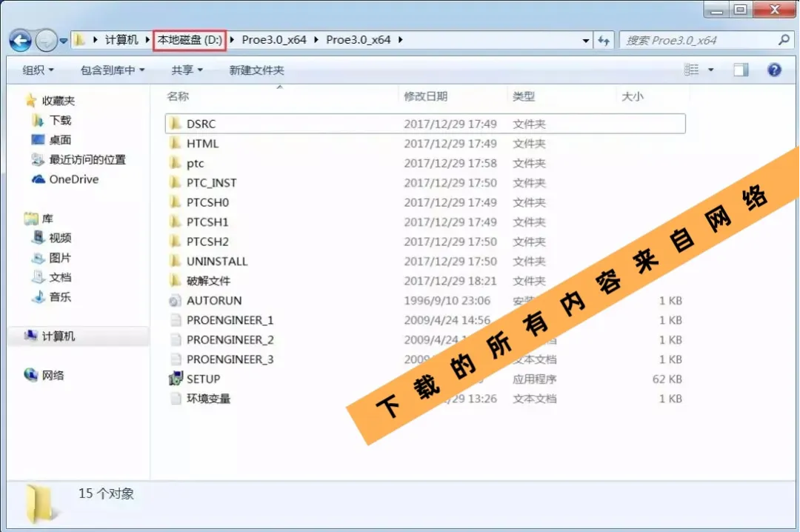The height and width of the screenshot is (532, 800).
Task: Go back with the blue Back arrow
Action: (21, 40)
